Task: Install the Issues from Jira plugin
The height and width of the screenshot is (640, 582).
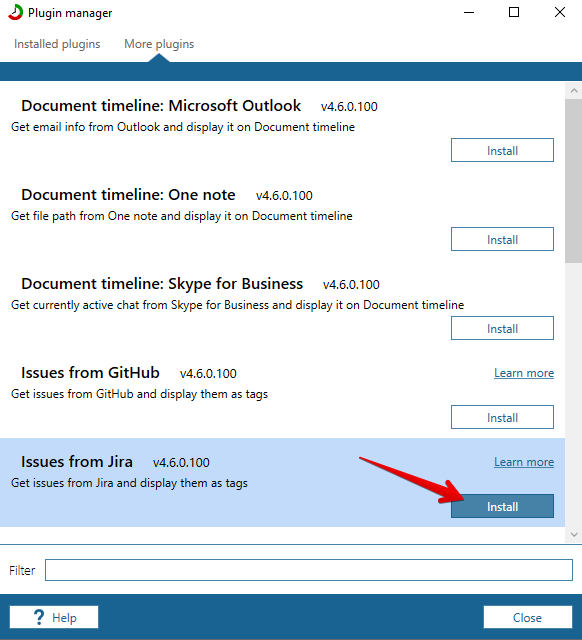Action: [502, 506]
